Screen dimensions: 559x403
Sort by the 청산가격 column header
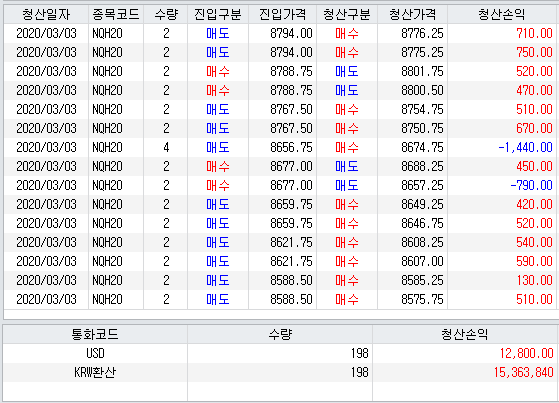pos(412,14)
